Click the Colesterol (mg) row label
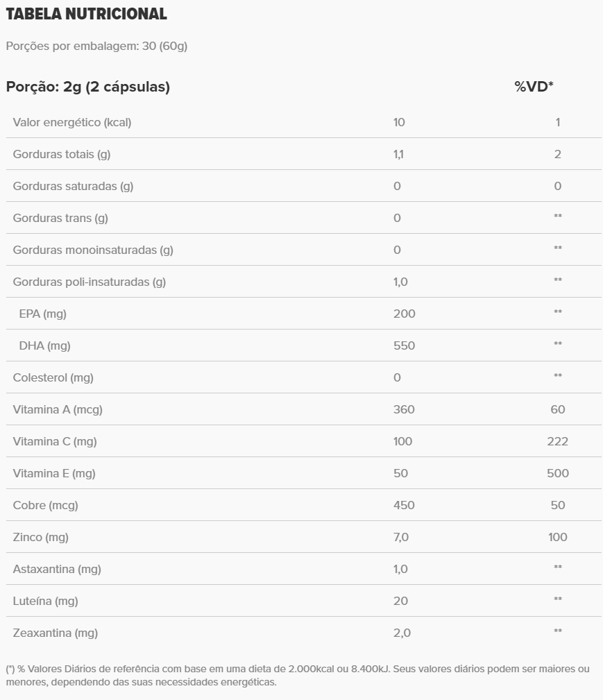The width and height of the screenshot is (603, 700). (53, 378)
